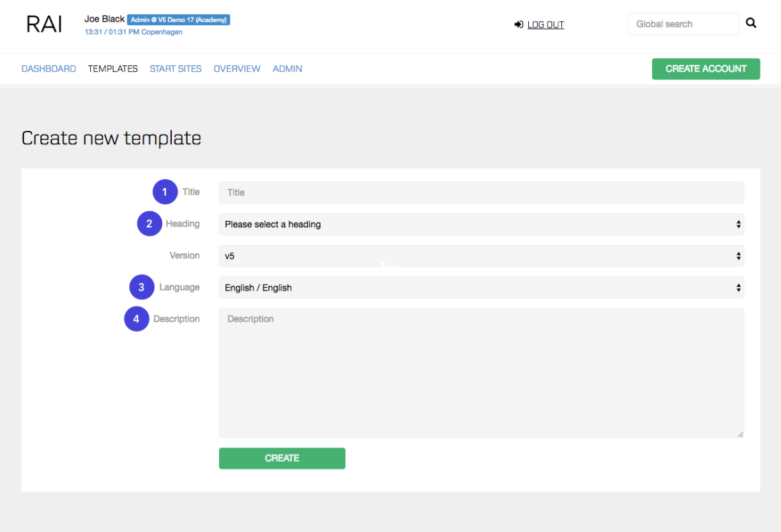Viewport: 781px width, 532px height.
Task: Open the Dashboard menu item
Action: pos(49,69)
